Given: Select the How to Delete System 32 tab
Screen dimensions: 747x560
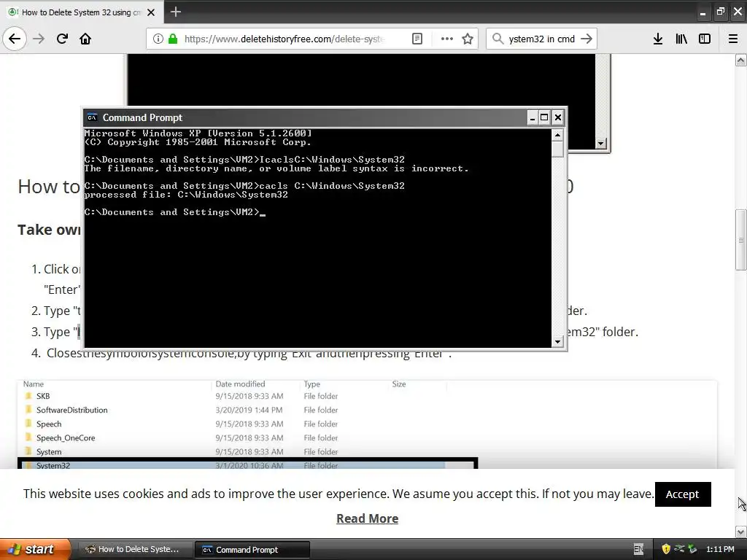Looking at the screenshot, I should pos(82,12).
